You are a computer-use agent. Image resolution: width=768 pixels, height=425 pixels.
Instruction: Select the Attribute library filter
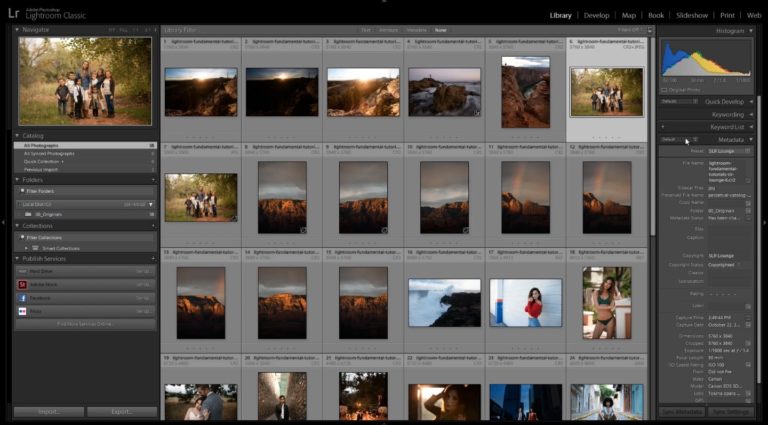(x=388, y=30)
